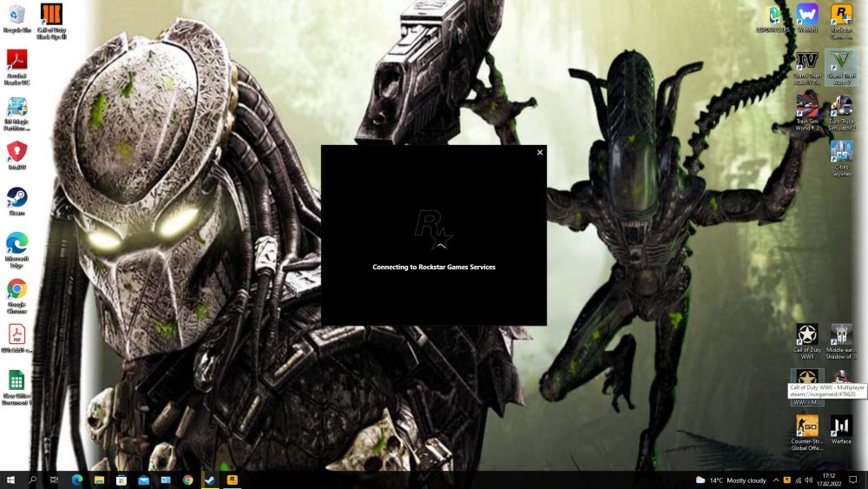Open the 14°C Mostly cloudy weather widget
Viewport: 868px width, 489px height.
click(x=731, y=480)
